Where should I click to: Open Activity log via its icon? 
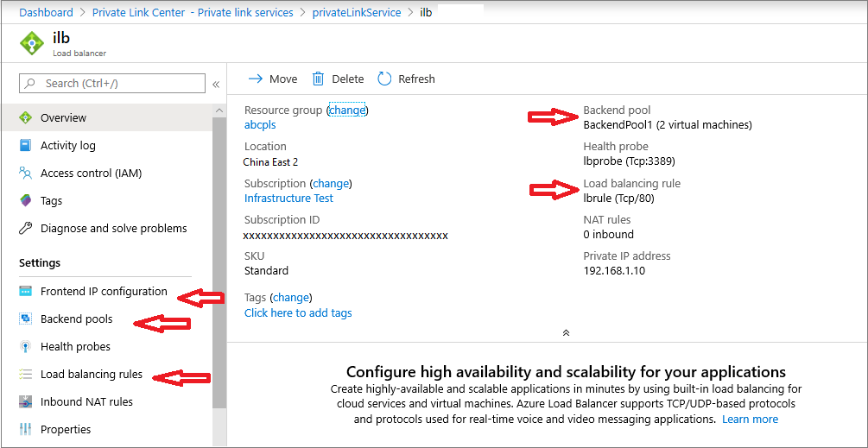[x=25, y=146]
